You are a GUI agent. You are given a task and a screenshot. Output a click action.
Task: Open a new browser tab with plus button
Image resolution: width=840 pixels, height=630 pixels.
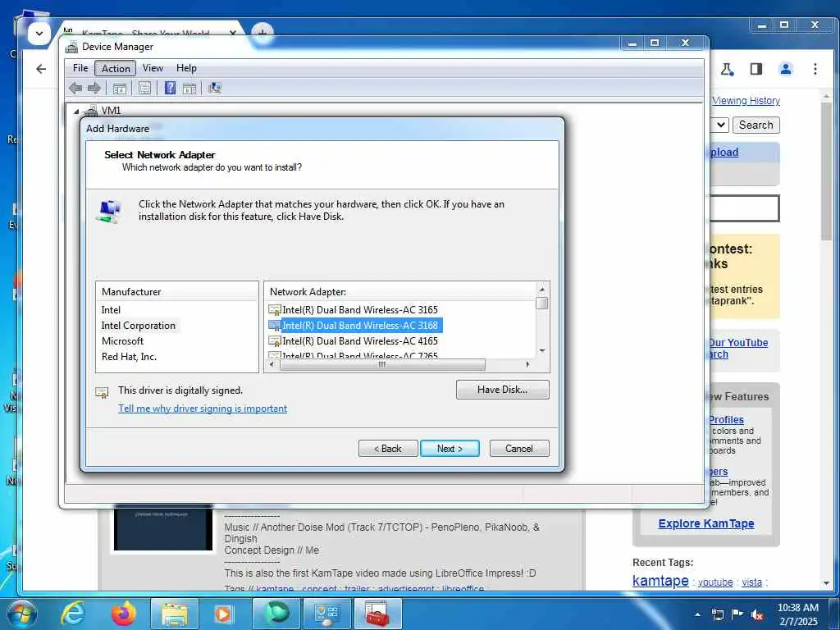pos(262,34)
